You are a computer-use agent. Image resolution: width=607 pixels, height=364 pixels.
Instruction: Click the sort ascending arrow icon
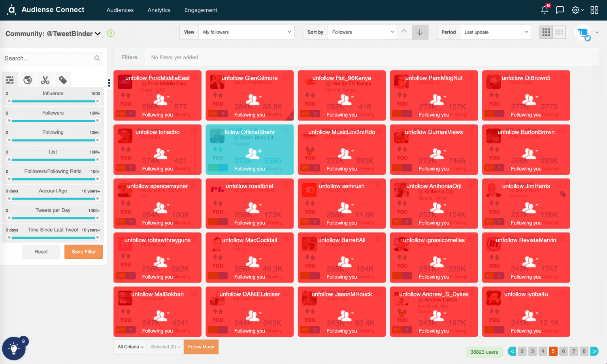(404, 32)
